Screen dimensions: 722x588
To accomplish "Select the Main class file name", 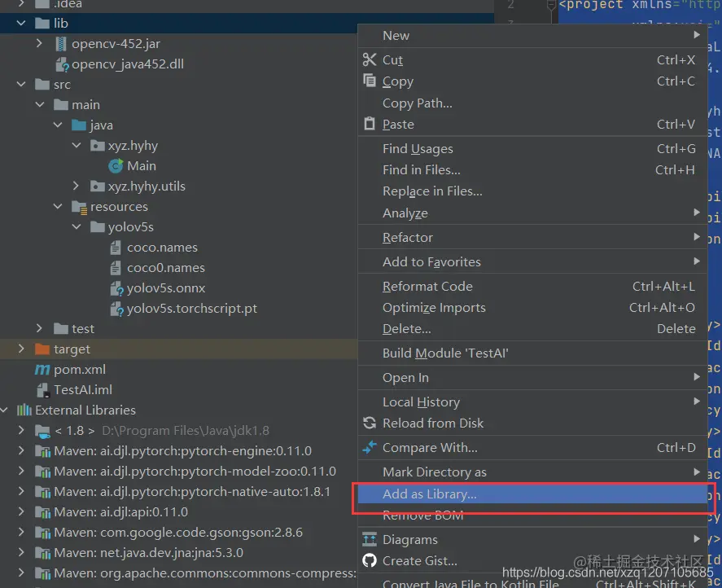I will [x=142, y=166].
